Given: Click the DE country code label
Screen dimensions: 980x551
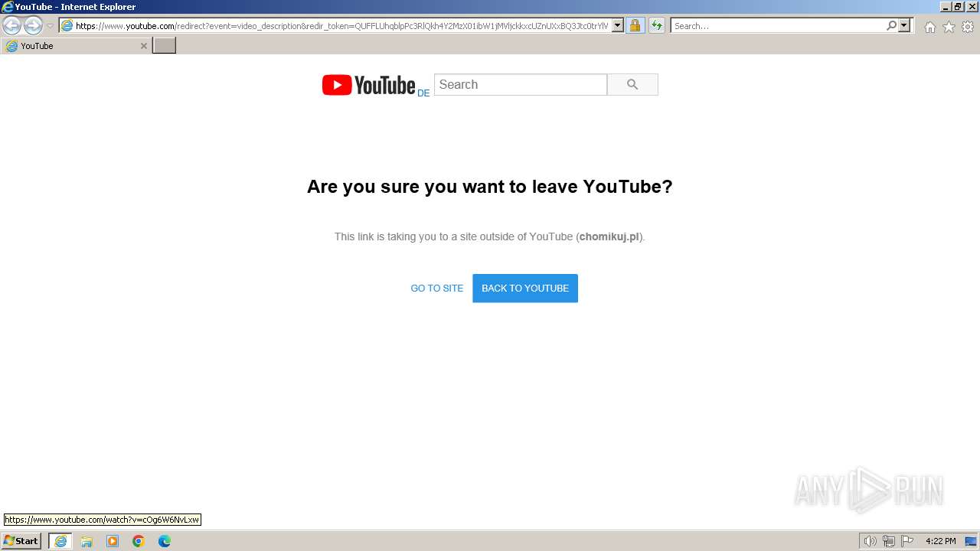Looking at the screenshot, I should point(423,93).
